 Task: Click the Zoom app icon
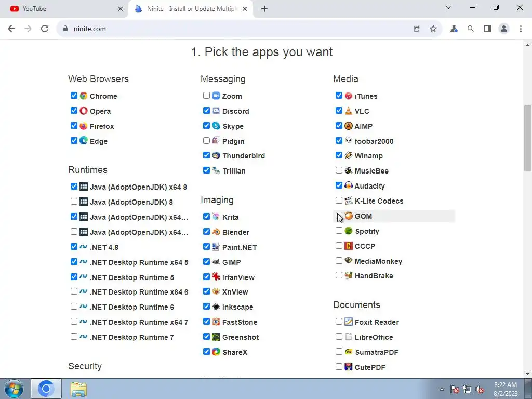pos(216,96)
